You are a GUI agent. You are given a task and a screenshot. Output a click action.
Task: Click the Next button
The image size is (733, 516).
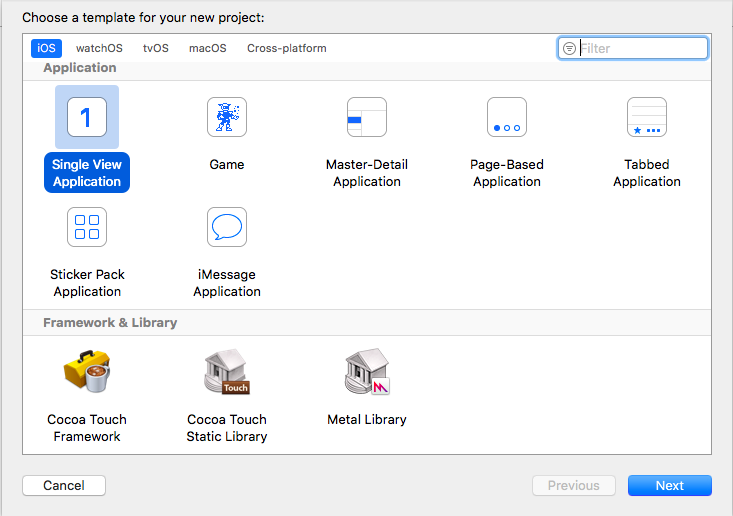(669, 486)
